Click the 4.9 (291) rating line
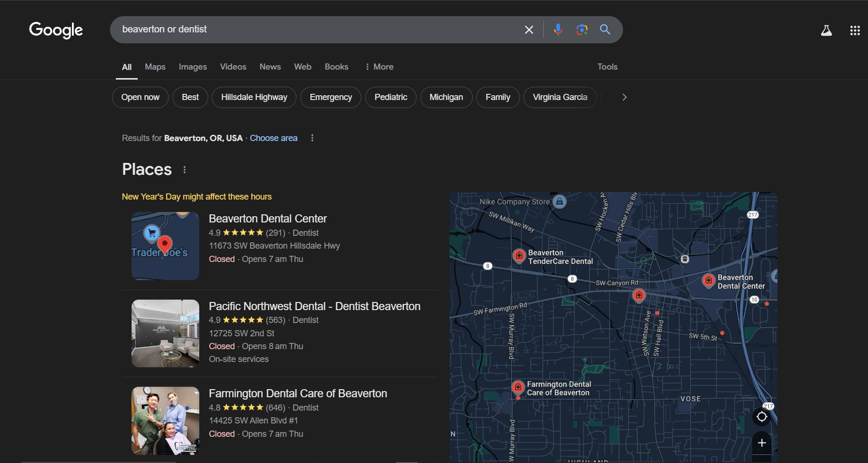 pyautogui.click(x=264, y=233)
